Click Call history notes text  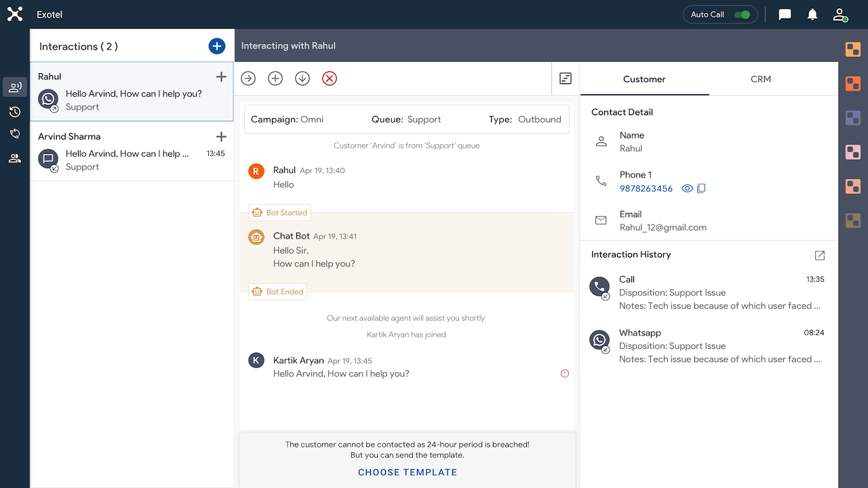pyautogui.click(x=720, y=306)
